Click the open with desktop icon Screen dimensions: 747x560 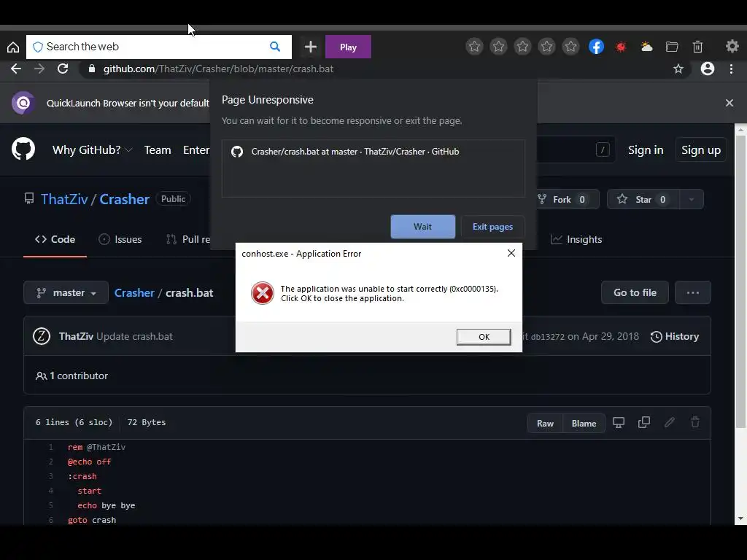[619, 422]
